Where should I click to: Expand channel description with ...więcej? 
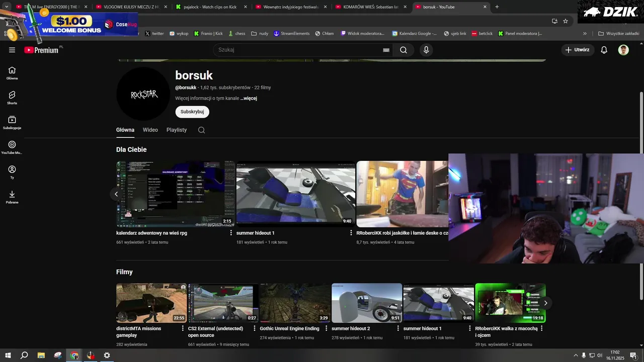pos(249,99)
